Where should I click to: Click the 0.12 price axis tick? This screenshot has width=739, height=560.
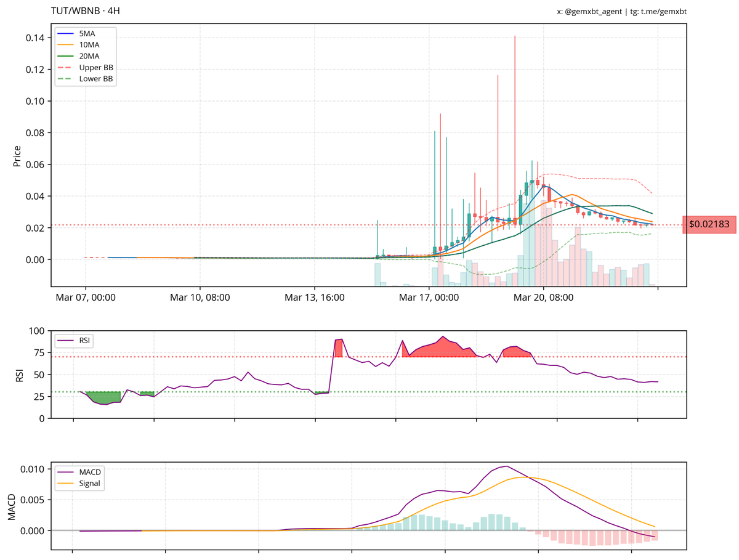coord(35,70)
